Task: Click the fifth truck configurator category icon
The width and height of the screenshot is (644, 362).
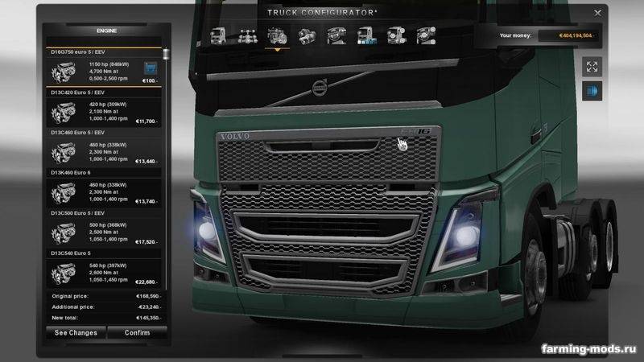Action: [x=336, y=35]
